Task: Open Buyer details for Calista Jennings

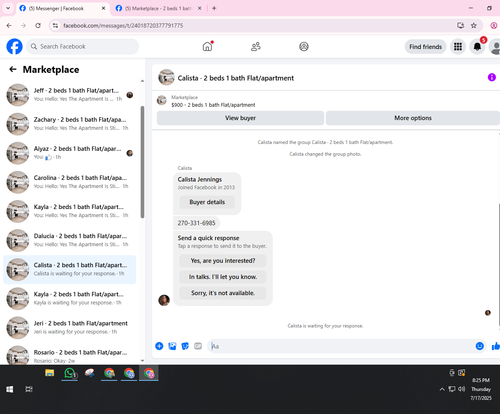Action: 207,202
